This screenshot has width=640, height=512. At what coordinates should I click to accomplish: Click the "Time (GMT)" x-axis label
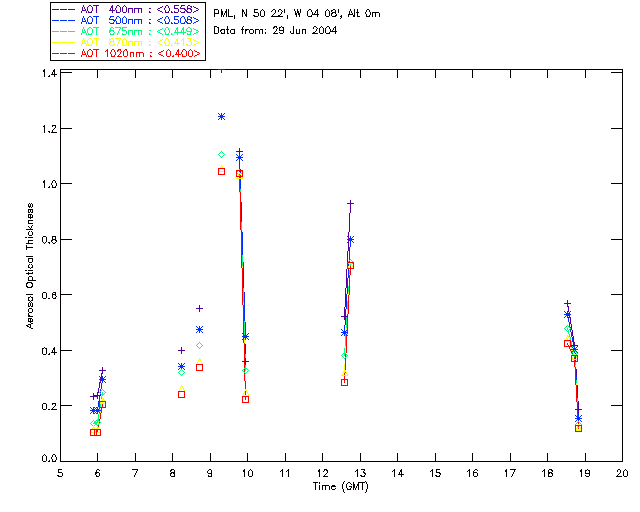[340, 487]
